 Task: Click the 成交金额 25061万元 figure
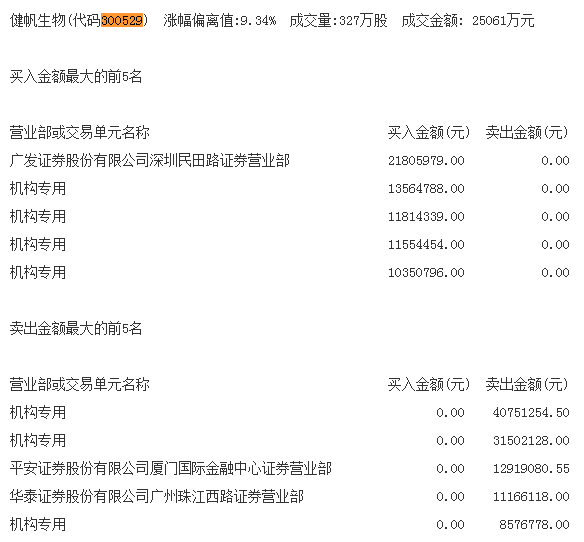click(x=468, y=20)
